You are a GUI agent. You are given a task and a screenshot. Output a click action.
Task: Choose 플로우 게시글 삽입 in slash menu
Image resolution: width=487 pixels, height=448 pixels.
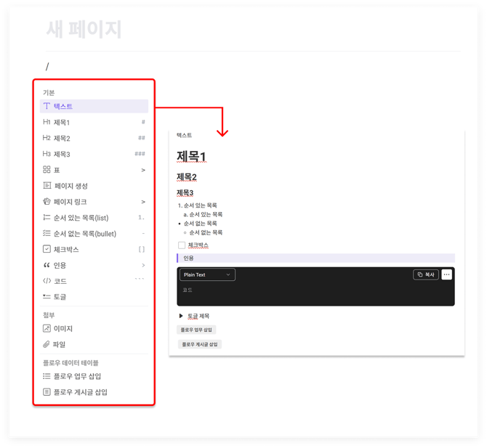click(80, 392)
